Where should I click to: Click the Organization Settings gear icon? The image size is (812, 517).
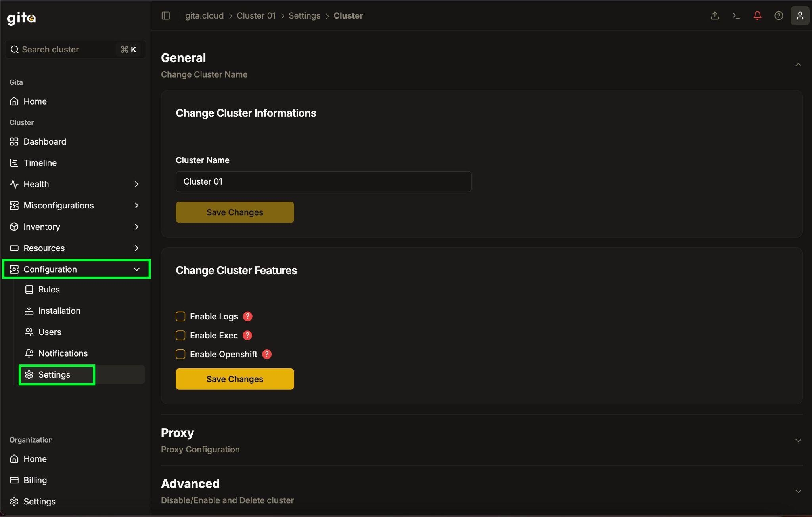point(14,502)
